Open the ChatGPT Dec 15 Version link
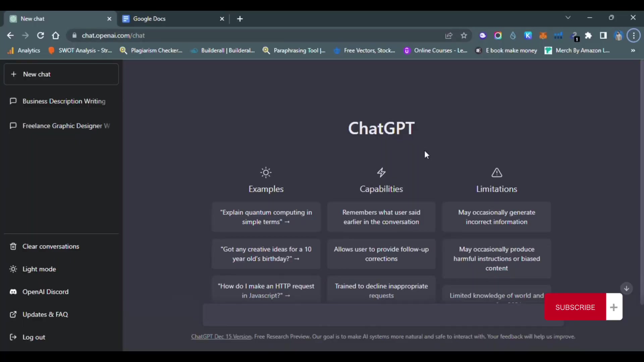This screenshot has height=362, width=644. coord(221,337)
